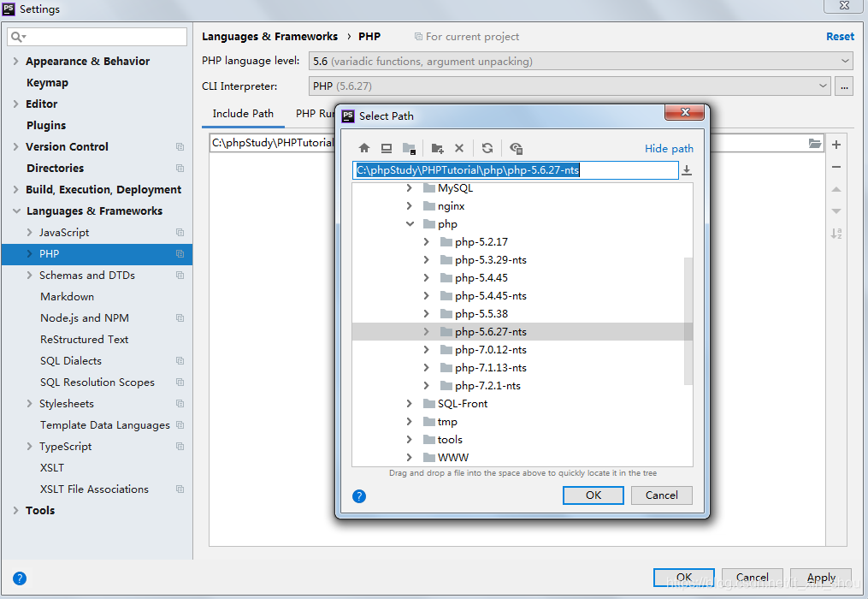Click project-level icon beside SQL Dialects

[180, 361]
